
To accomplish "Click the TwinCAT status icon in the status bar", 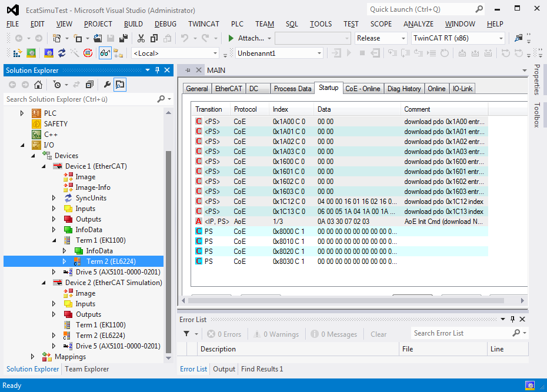I will [530, 386].
